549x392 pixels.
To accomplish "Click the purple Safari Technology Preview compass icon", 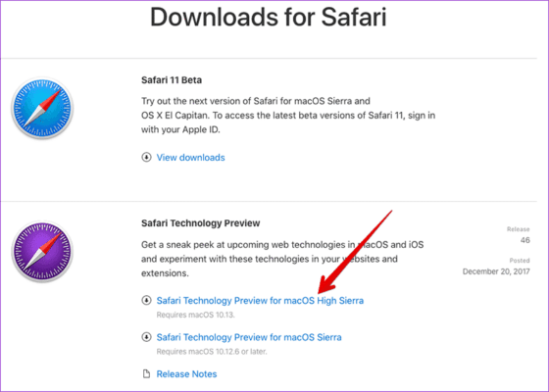I will (42, 251).
